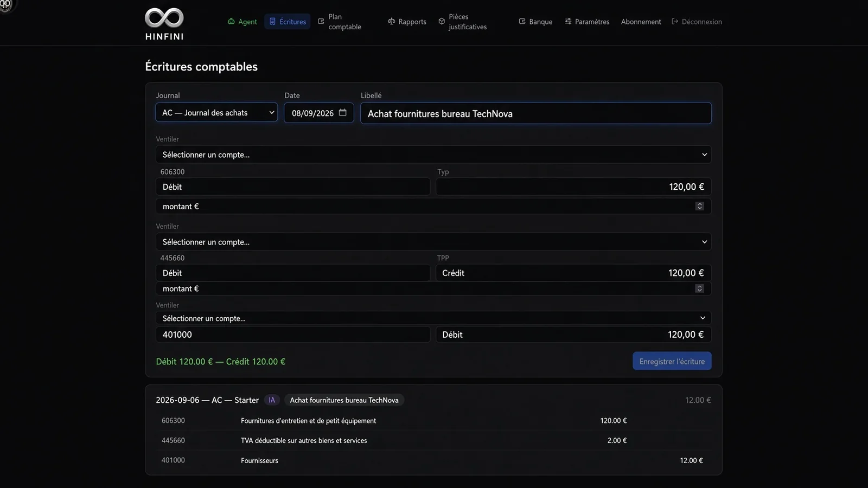Expand account selector above 606300
868x488 pixels.
433,155
